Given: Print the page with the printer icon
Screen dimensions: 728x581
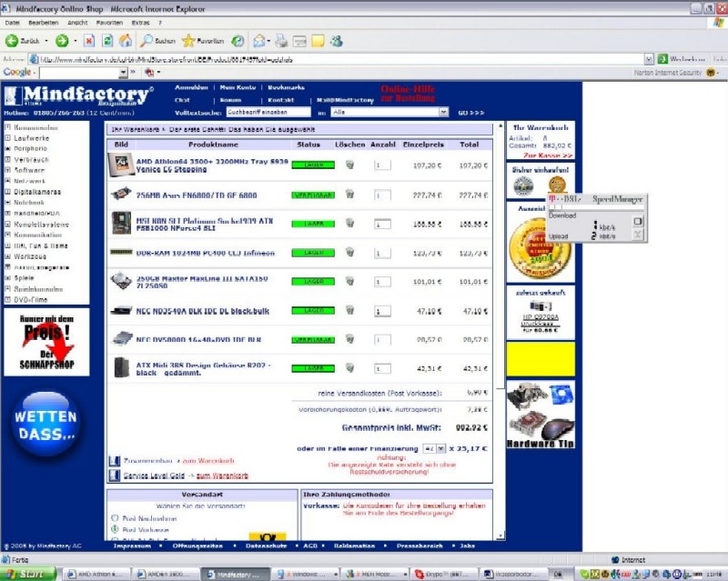Looking at the screenshot, I should 281,41.
